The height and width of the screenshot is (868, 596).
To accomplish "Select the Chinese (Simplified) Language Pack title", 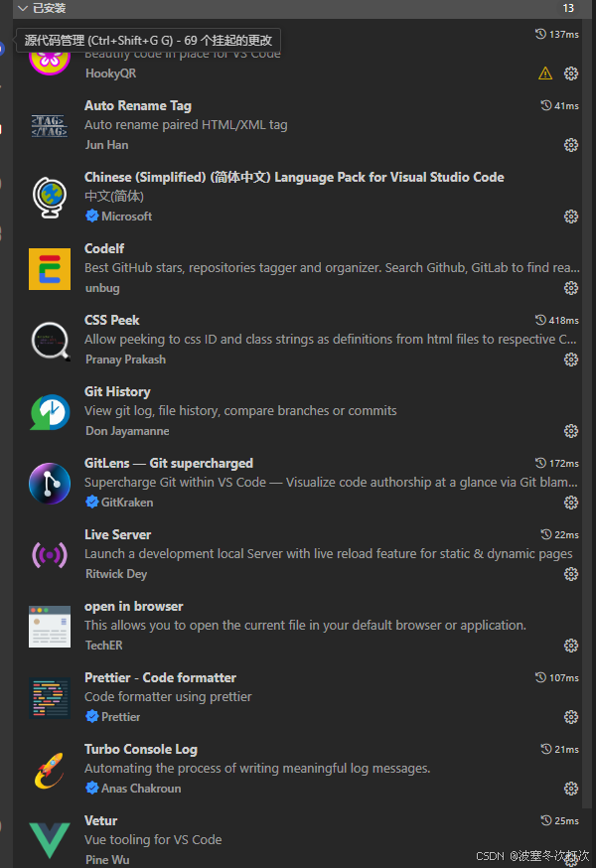I will (294, 177).
